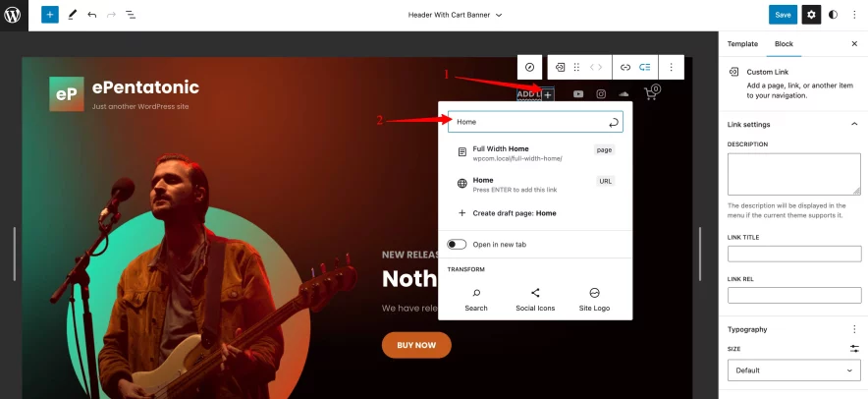Click the link icon in the block toolbar

[624, 67]
